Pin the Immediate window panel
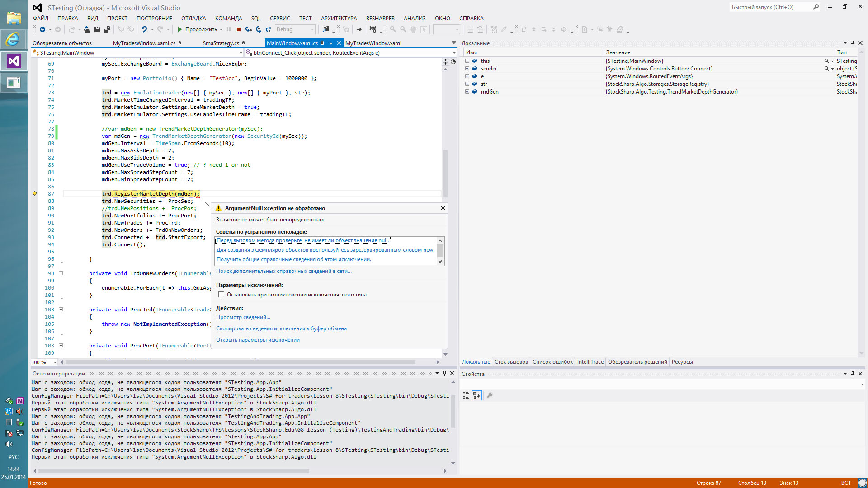Screen dimensions: 868x488 pyautogui.click(x=444, y=373)
